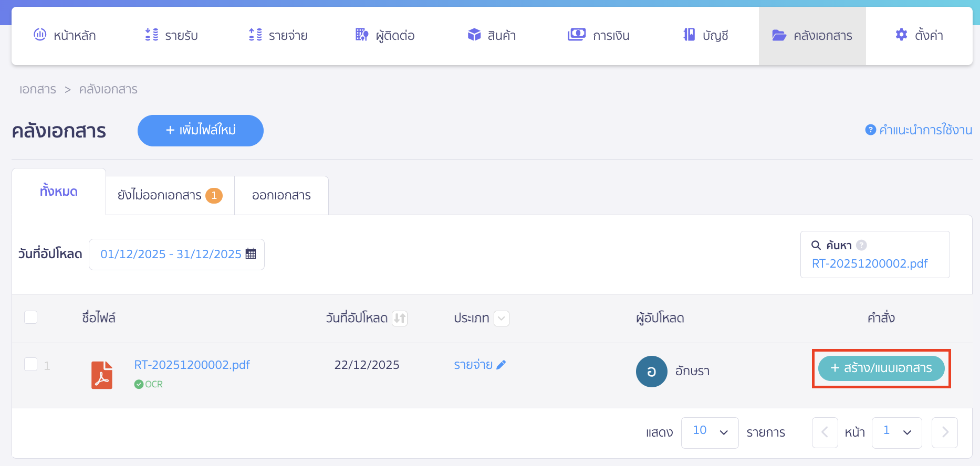Click the sort icon next to วันที่อัปโหลด column
The height and width of the screenshot is (466, 980).
(x=400, y=318)
